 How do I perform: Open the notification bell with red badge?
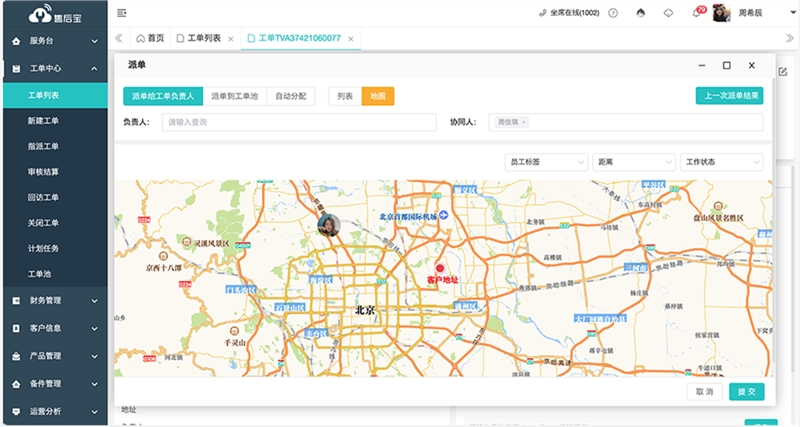(x=697, y=13)
